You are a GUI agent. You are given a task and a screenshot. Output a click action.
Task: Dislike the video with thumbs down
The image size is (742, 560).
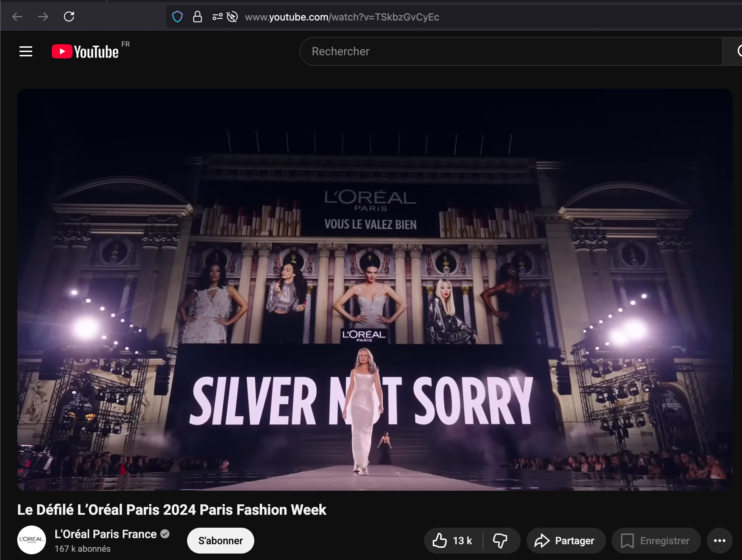pos(500,541)
